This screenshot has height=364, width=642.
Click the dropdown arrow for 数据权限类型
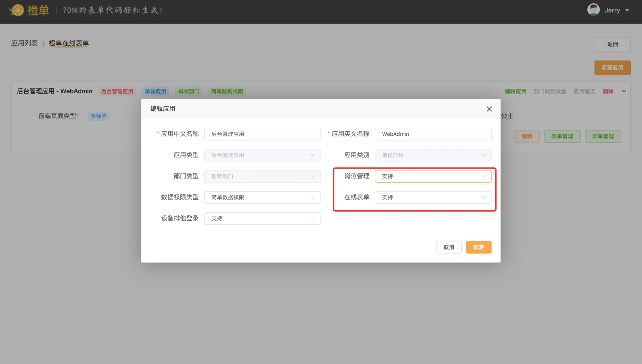[x=313, y=197]
